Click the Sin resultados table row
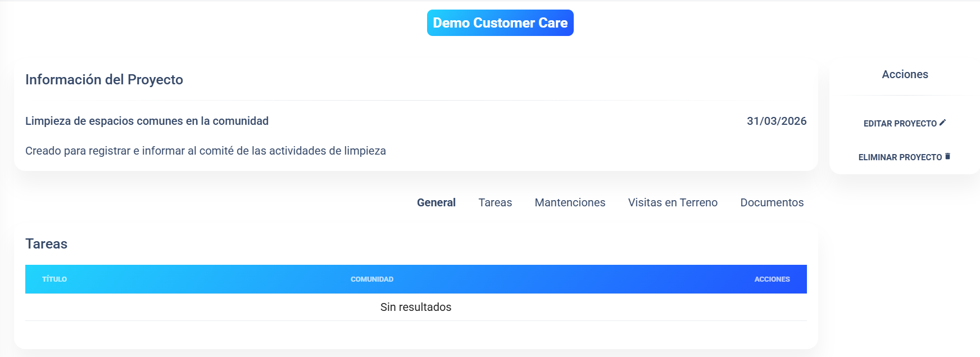The width and height of the screenshot is (980, 357). 416,307
